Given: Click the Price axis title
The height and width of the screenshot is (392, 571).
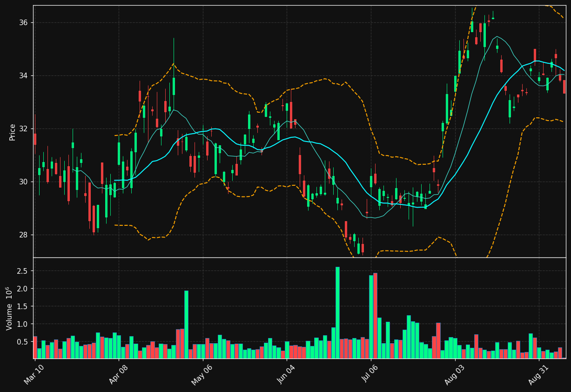Looking at the screenshot, I should 13,132.
